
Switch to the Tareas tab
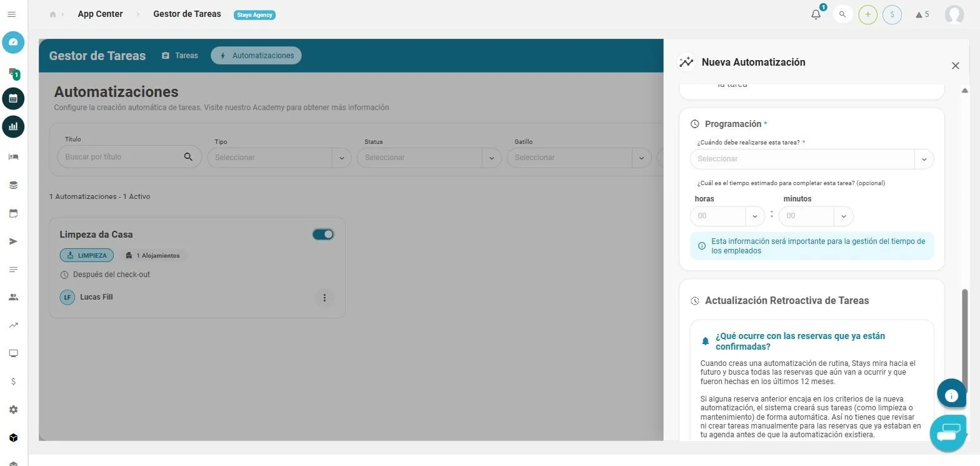(180, 56)
